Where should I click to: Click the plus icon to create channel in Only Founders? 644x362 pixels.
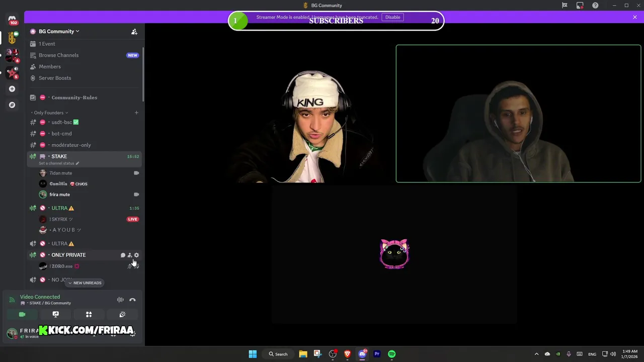tap(136, 113)
